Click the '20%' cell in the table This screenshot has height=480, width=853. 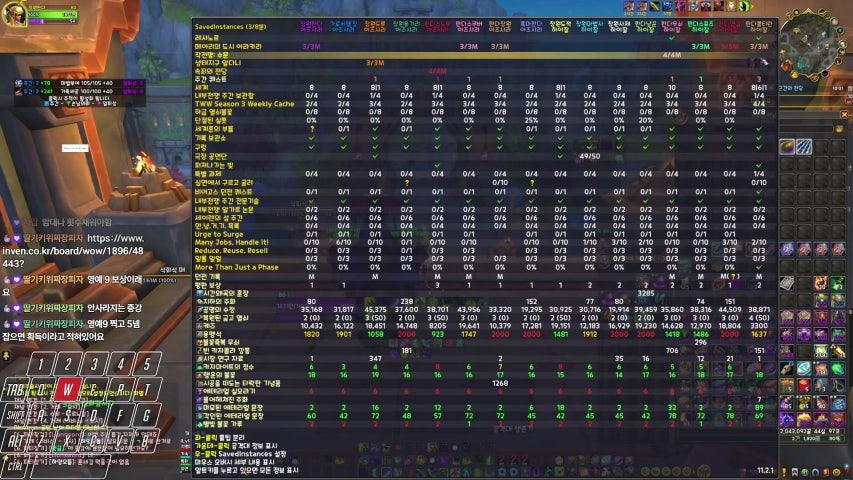[646, 120]
